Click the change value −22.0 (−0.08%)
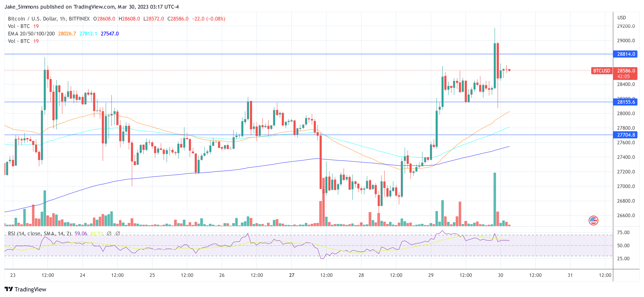This screenshot has width=644, height=297. click(209, 19)
